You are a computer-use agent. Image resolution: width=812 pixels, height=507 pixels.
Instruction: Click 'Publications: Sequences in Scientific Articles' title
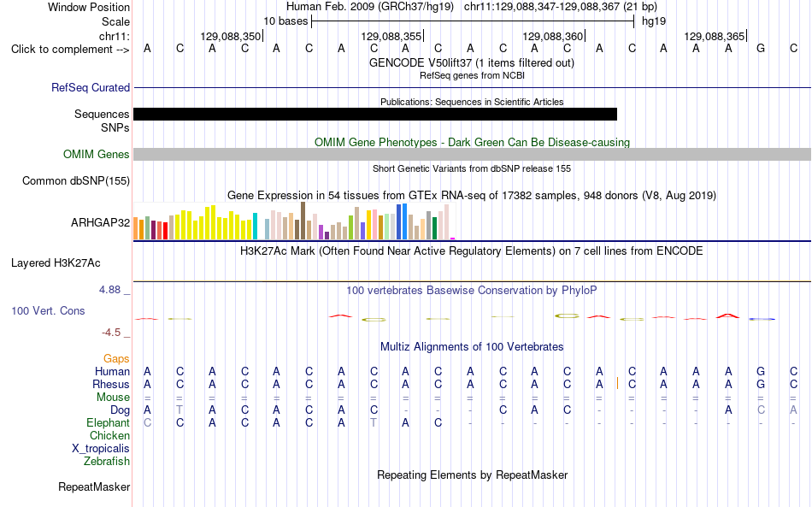tap(472, 102)
